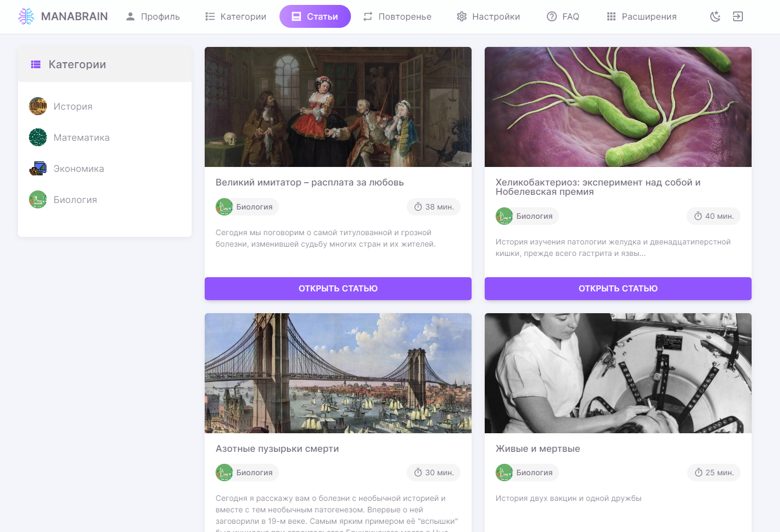Screen dimensions: 780x532
Task: Toggle dark mode moon icon
Action: point(715,16)
